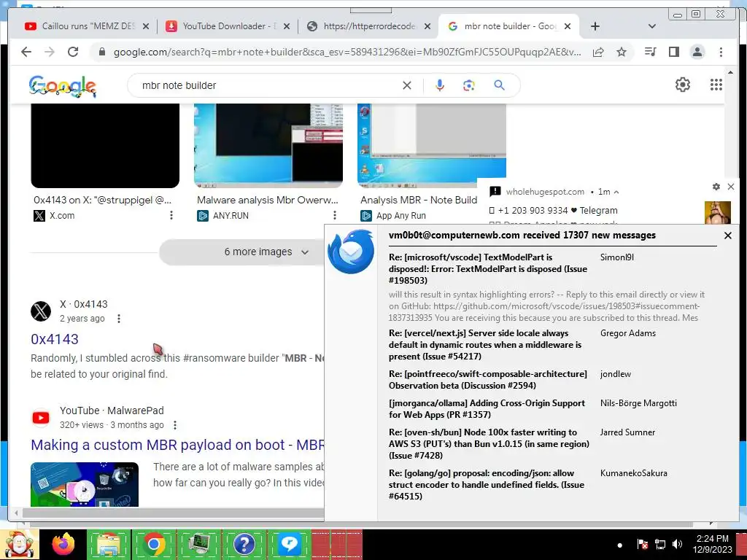Open options for the X.com image result
The image size is (747, 560).
point(171,215)
